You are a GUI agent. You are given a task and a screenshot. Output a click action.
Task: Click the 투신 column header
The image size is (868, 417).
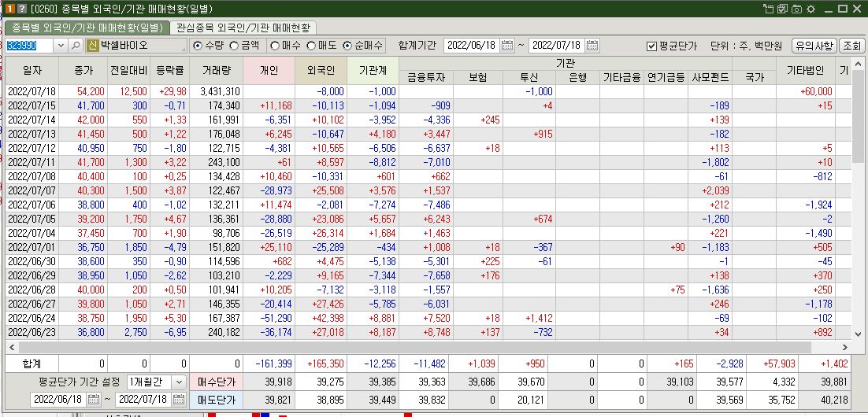coord(529,78)
